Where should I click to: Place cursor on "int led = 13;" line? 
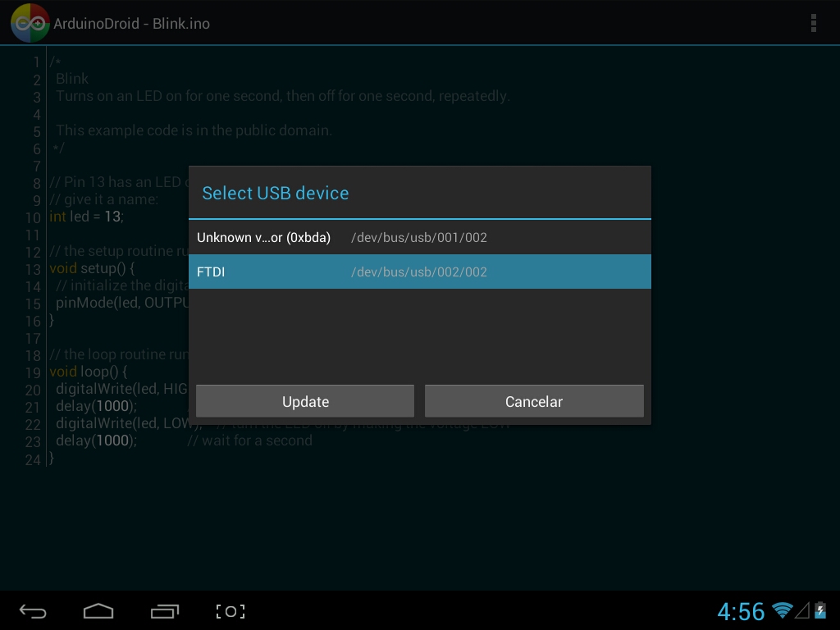click(x=87, y=217)
